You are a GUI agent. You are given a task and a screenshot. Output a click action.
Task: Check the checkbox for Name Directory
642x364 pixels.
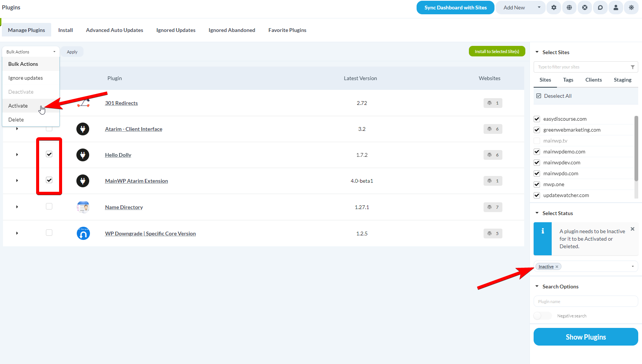tap(49, 206)
